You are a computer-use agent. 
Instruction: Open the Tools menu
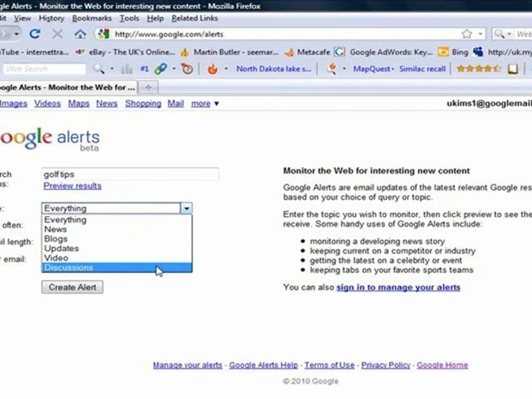tap(129, 18)
